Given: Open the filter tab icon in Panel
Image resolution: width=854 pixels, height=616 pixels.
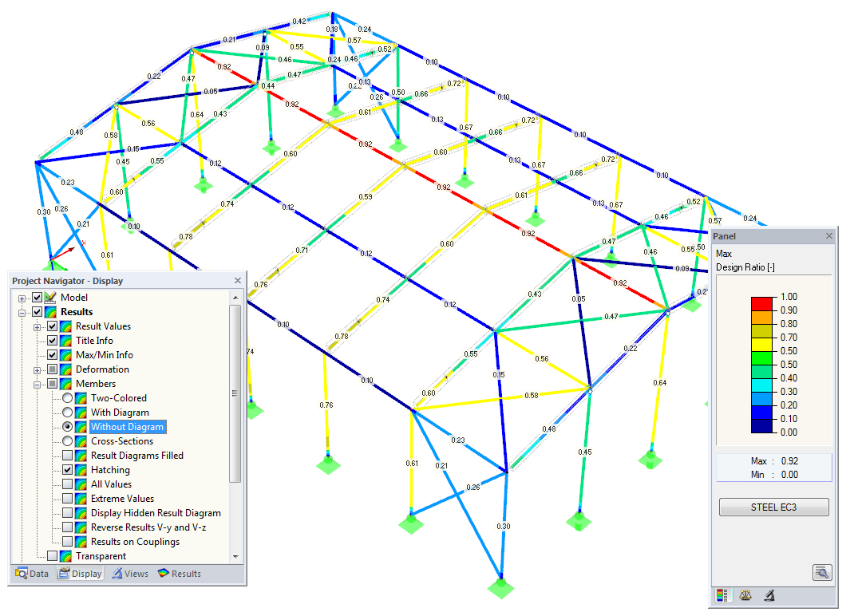Looking at the screenshot, I should [770, 595].
